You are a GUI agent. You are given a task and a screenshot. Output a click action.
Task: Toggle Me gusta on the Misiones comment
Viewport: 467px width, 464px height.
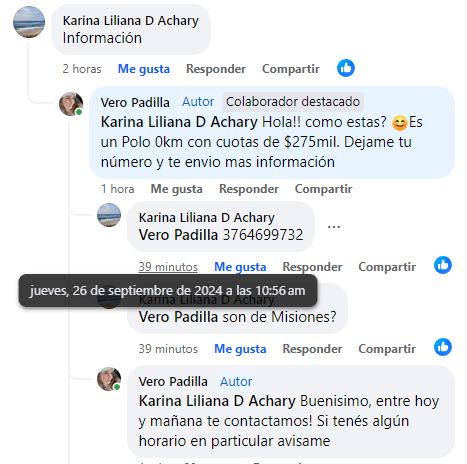coord(240,349)
